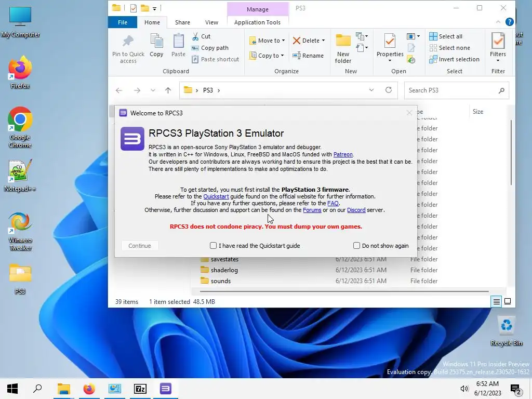Click Select none in ribbon

(449, 48)
